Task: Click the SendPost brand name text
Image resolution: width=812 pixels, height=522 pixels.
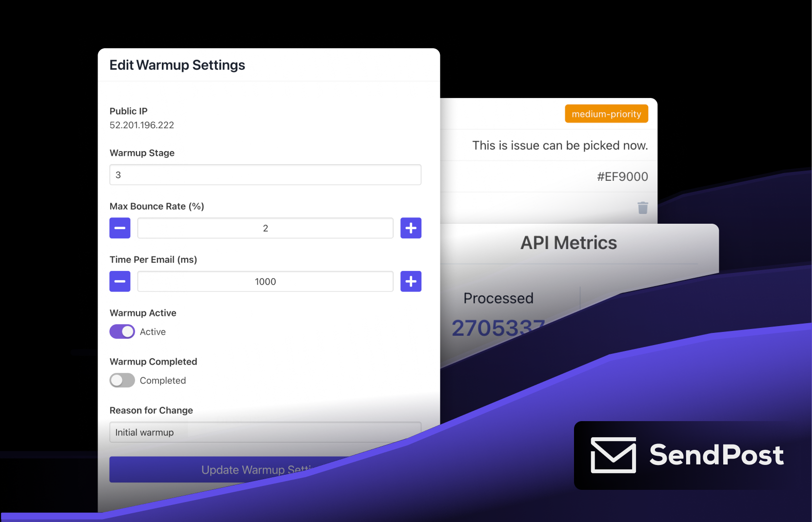Action: (716, 455)
